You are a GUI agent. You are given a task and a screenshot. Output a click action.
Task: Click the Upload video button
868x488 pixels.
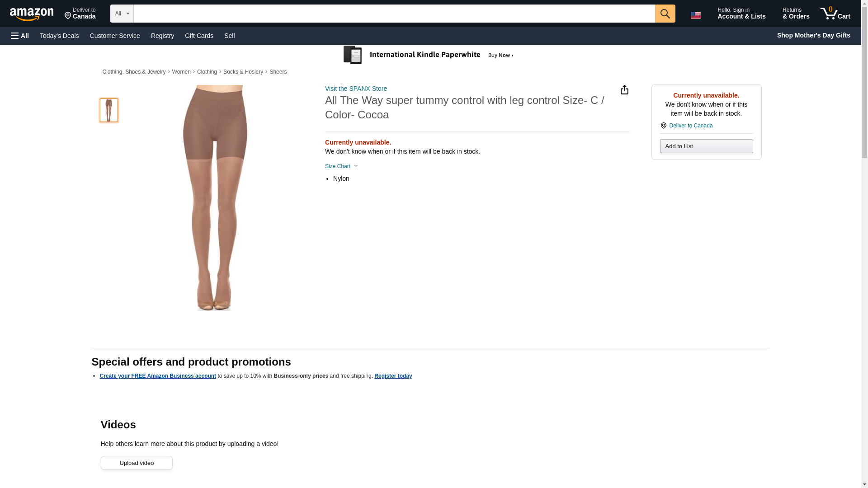(x=136, y=463)
